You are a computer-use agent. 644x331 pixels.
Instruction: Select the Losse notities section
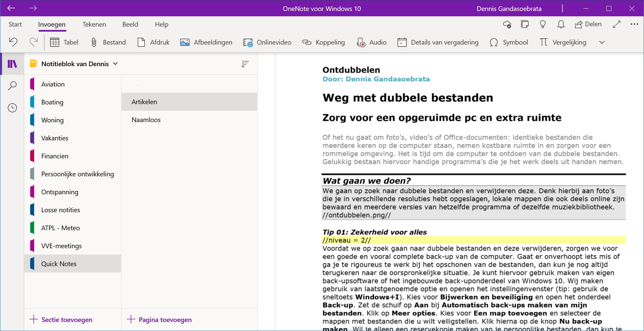click(73, 210)
